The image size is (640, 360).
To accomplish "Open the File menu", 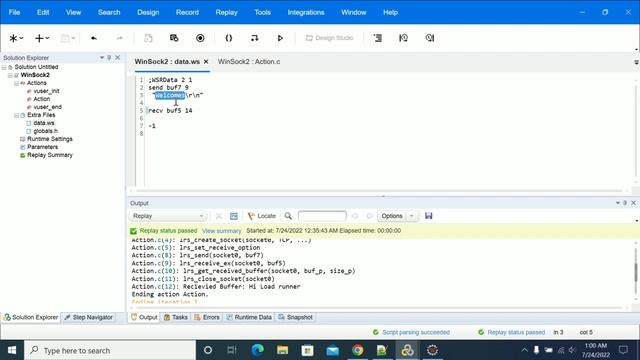I will tap(14, 12).
